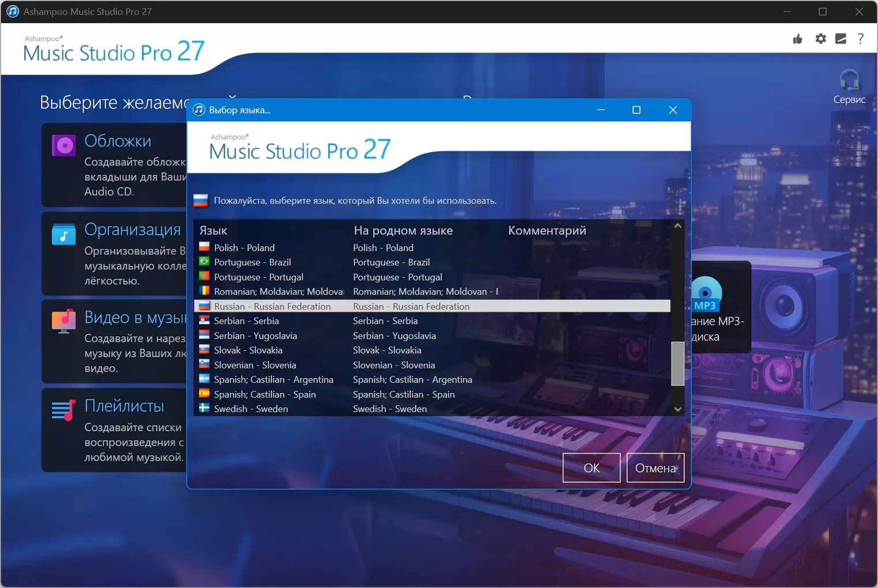The image size is (878, 588).
Task: Select 'Russian - Russian Federation' language row
Action: [x=432, y=306]
